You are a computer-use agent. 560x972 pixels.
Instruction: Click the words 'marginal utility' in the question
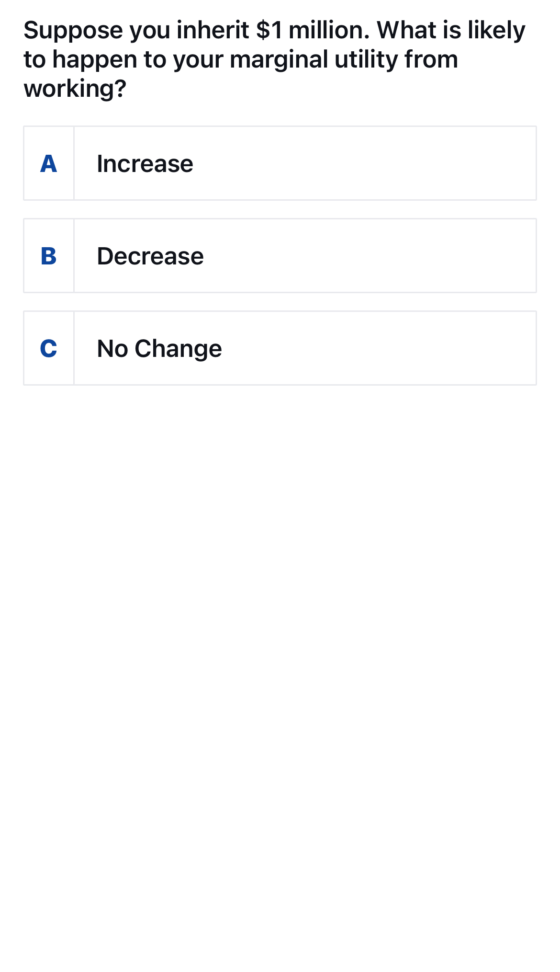(314, 60)
